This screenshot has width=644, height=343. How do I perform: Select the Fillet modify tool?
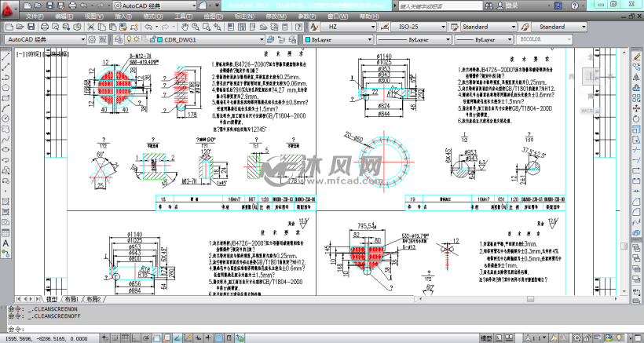point(637,212)
